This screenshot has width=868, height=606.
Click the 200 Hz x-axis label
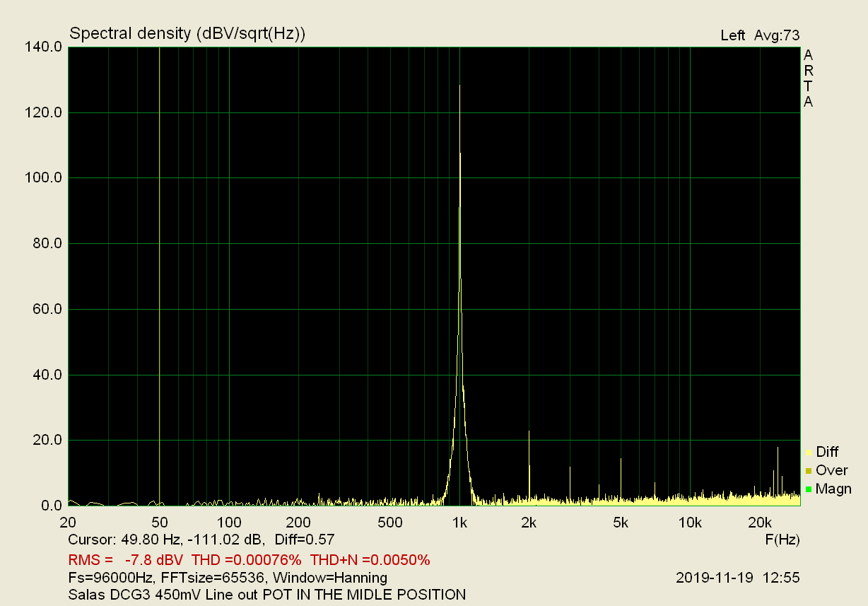tap(298, 523)
